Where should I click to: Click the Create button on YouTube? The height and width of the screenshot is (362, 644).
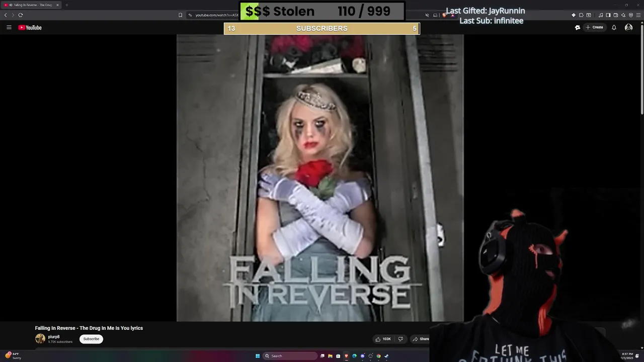(x=595, y=27)
